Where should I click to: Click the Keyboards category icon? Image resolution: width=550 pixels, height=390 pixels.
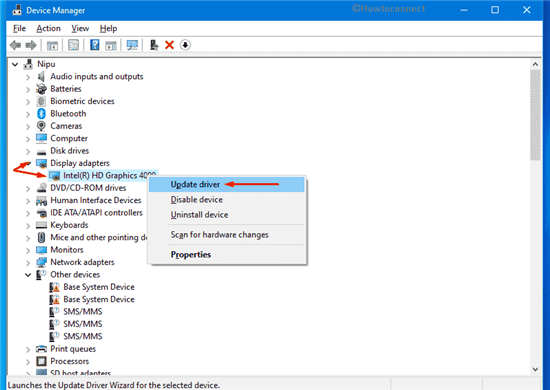point(41,225)
